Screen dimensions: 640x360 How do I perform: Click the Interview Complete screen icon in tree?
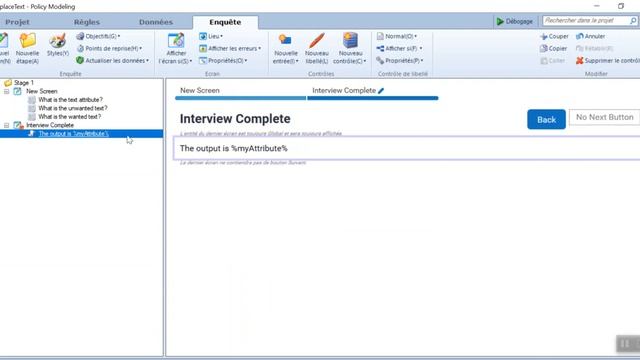pos(18,125)
